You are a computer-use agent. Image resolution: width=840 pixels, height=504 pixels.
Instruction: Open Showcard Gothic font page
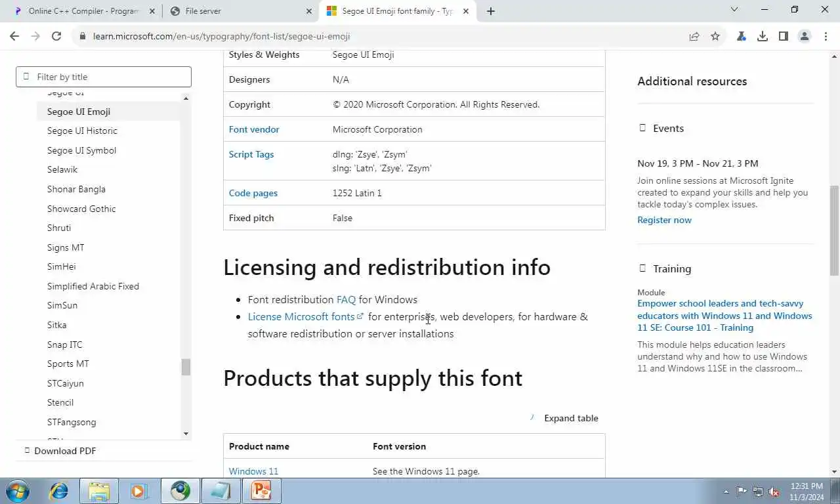click(x=81, y=209)
